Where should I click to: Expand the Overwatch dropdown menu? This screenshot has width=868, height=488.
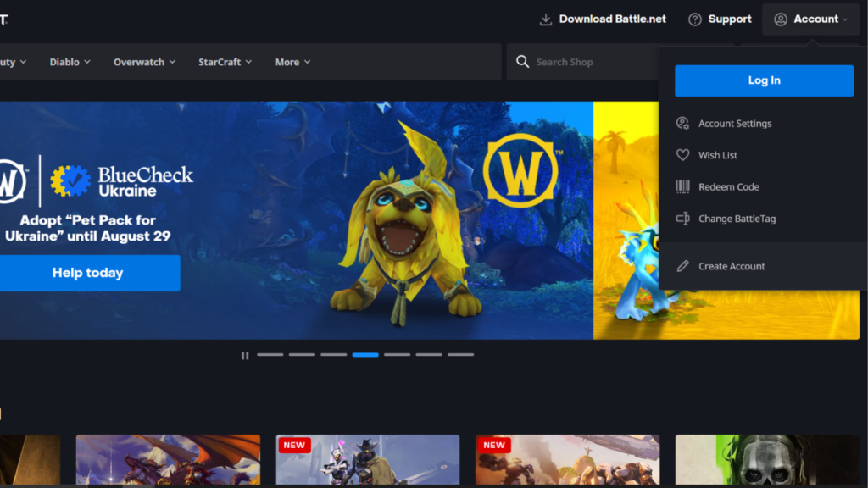pos(144,62)
